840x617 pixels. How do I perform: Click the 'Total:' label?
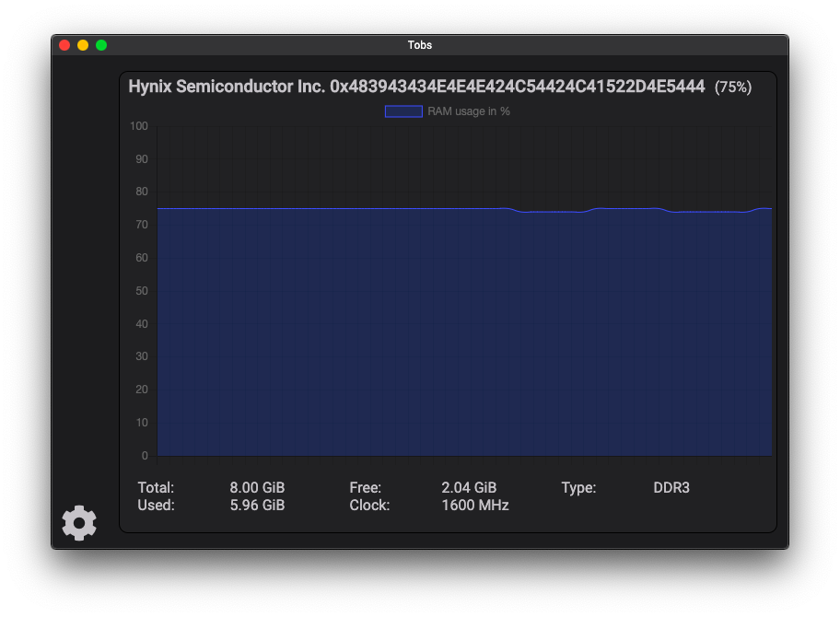(x=156, y=487)
